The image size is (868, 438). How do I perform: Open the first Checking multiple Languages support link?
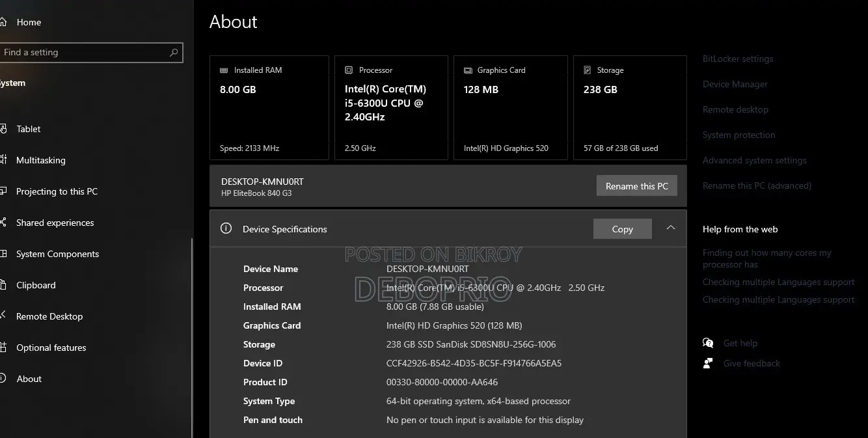779,282
